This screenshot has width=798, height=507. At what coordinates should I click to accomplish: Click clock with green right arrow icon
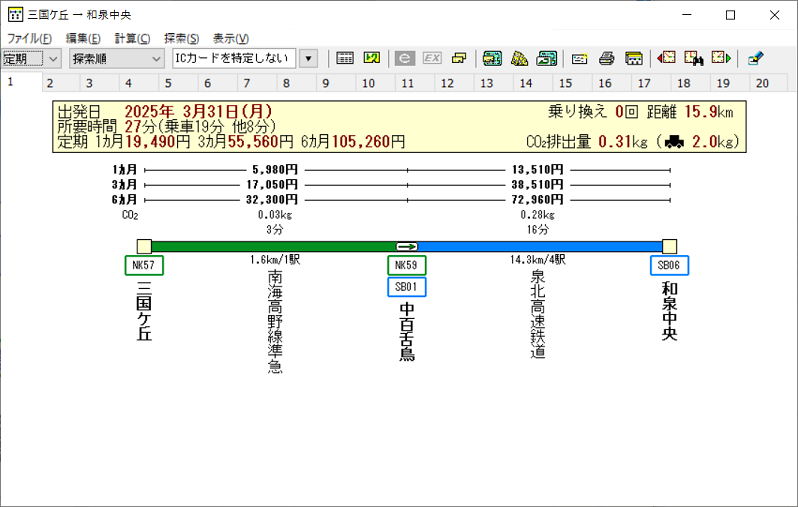point(721,58)
